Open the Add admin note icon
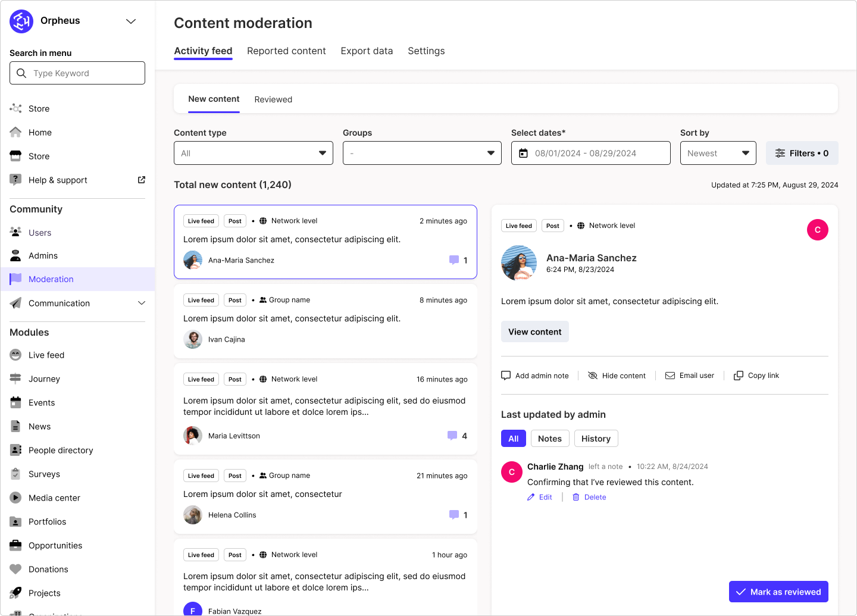The height and width of the screenshot is (616, 857). point(506,375)
